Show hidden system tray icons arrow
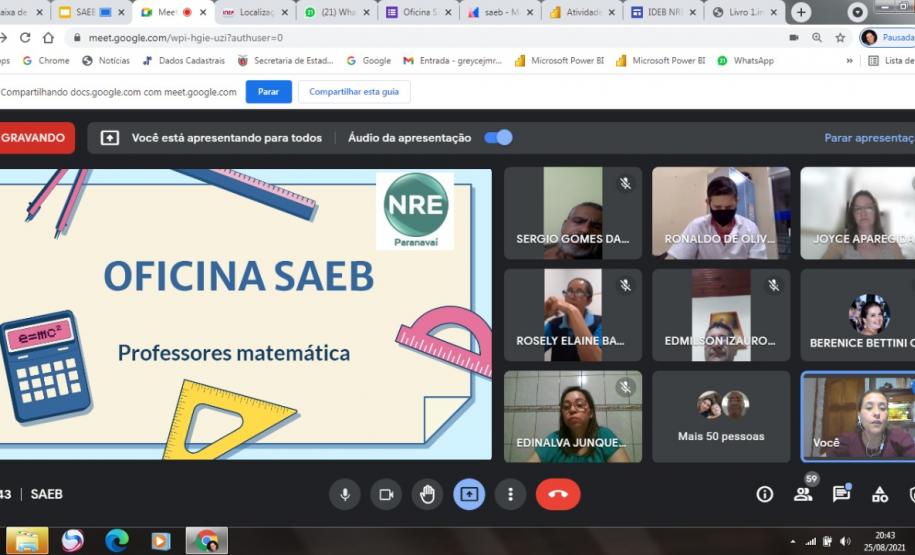The height and width of the screenshot is (555, 915). tap(793, 541)
